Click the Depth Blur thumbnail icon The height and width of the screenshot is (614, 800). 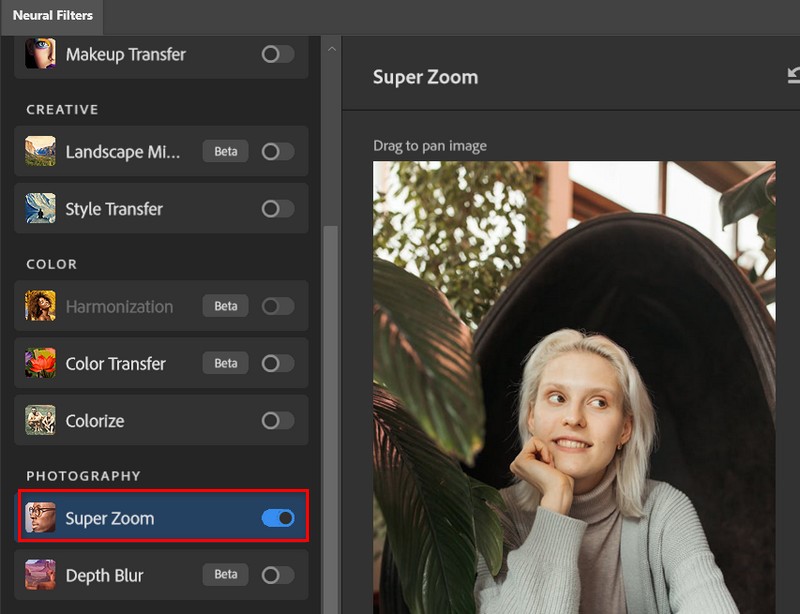tap(40, 575)
